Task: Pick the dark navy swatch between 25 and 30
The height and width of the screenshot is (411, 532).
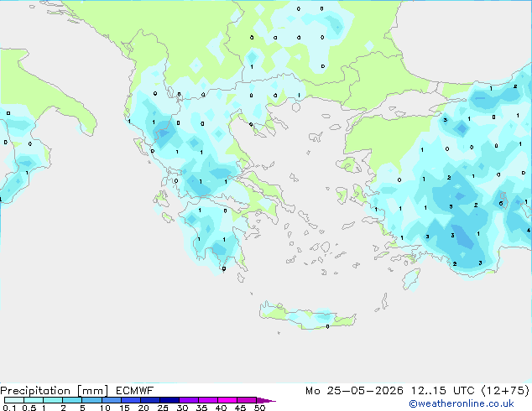Action: tap(169, 400)
